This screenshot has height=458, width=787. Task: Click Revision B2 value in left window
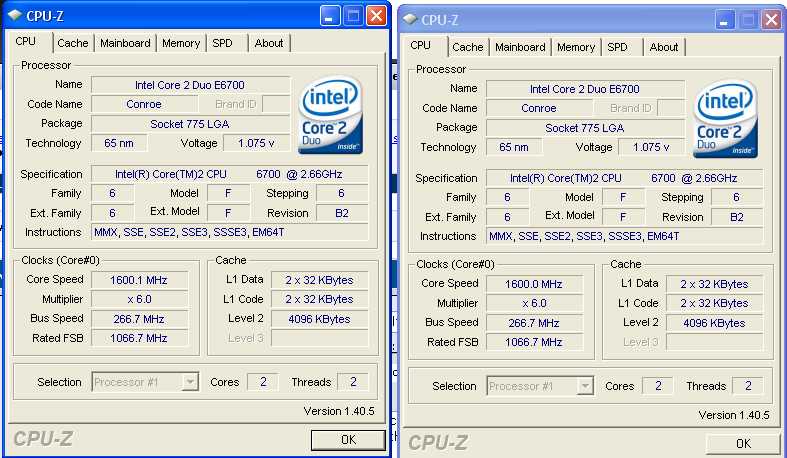click(x=342, y=213)
